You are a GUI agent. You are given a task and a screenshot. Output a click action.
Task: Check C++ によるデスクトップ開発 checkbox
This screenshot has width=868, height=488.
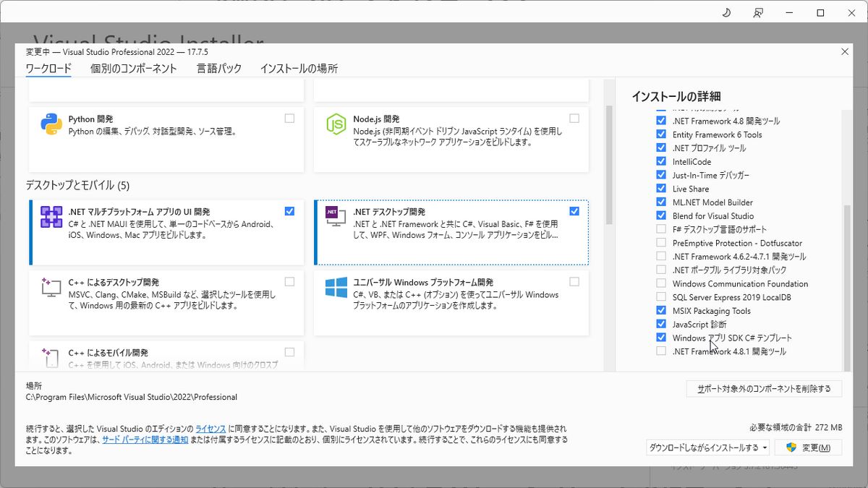point(289,281)
